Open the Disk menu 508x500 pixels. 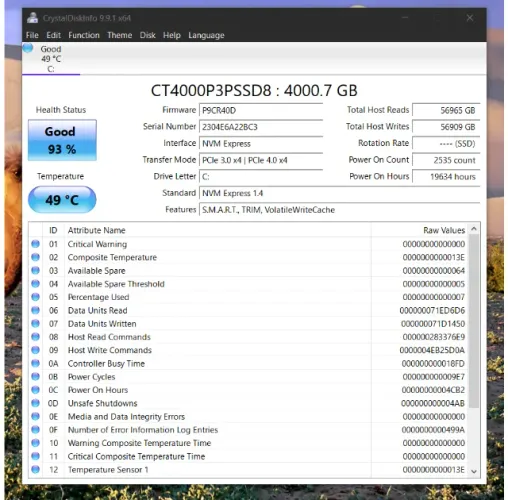(x=147, y=35)
